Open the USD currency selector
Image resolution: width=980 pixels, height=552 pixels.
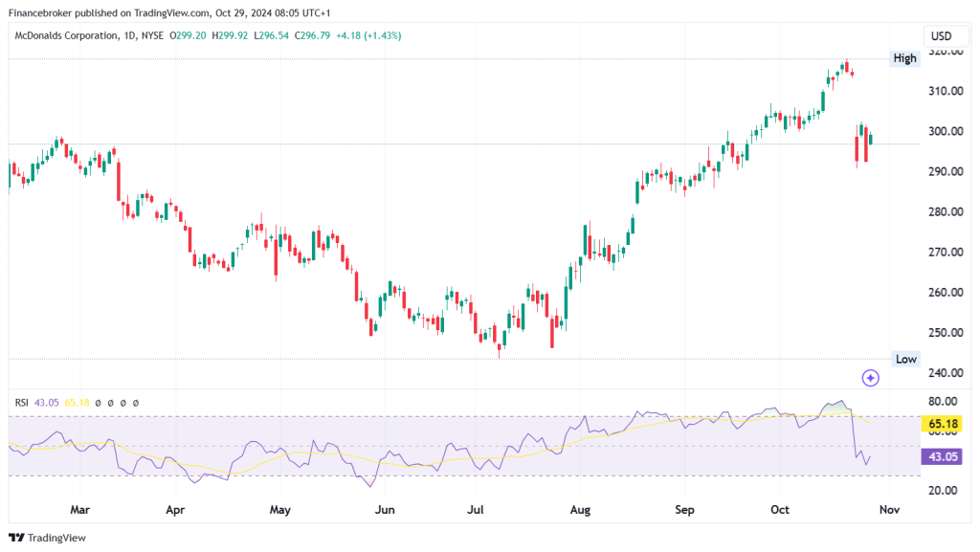942,36
